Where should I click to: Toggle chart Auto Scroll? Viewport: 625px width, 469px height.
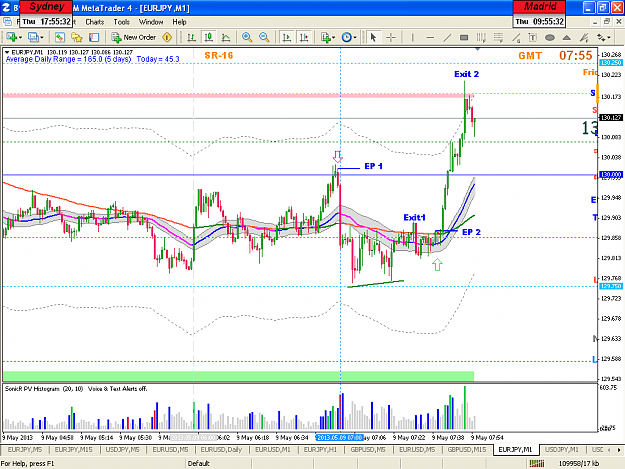(287, 37)
